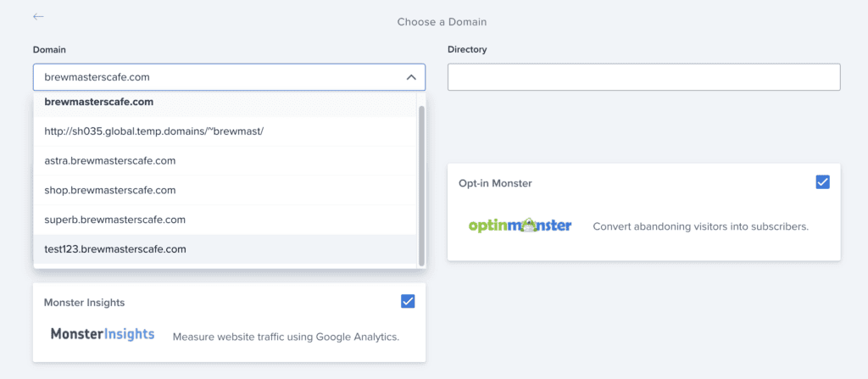This screenshot has width=868, height=379.
Task: Click the 'Opt-in Monster' card title
Action: pos(495,183)
